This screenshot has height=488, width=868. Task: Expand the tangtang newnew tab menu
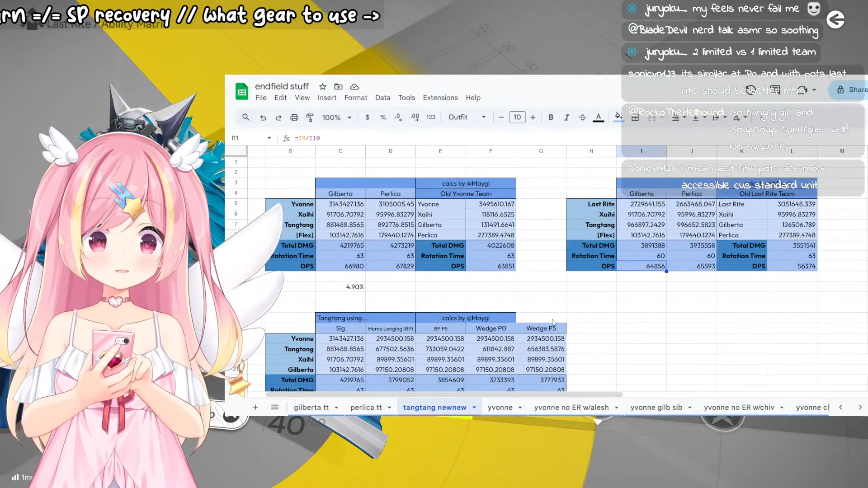point(474,408)
